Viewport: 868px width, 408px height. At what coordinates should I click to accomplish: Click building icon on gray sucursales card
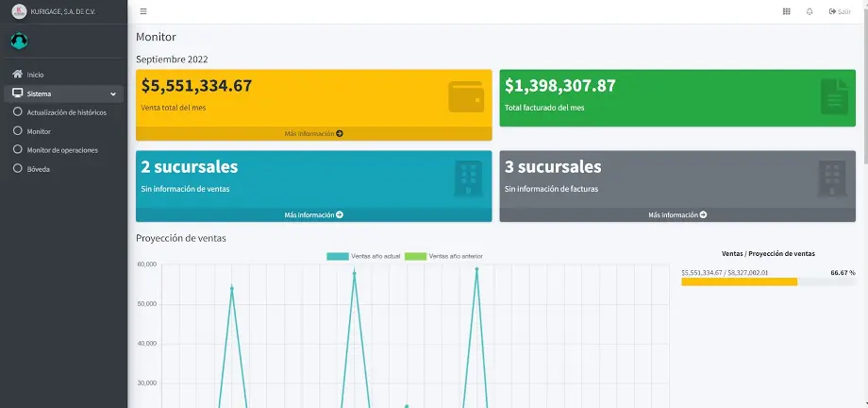coord(832,178)
